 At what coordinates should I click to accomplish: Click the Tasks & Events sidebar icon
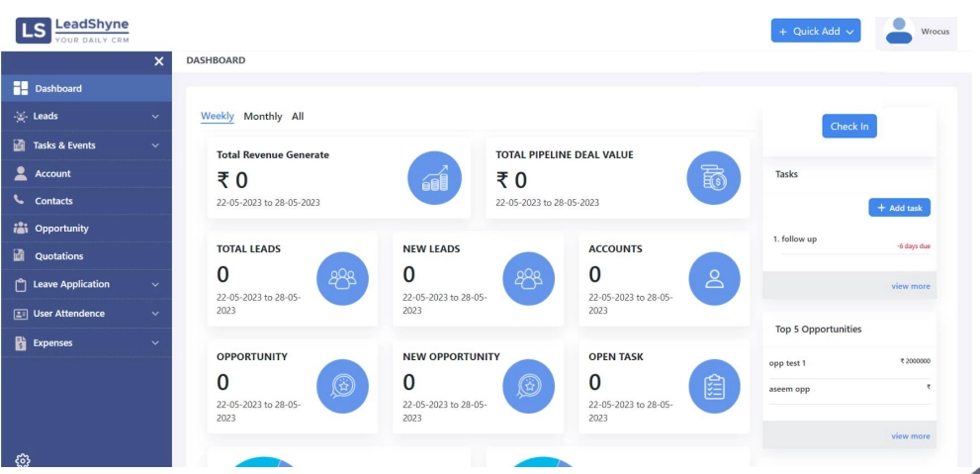pos(20,145)
